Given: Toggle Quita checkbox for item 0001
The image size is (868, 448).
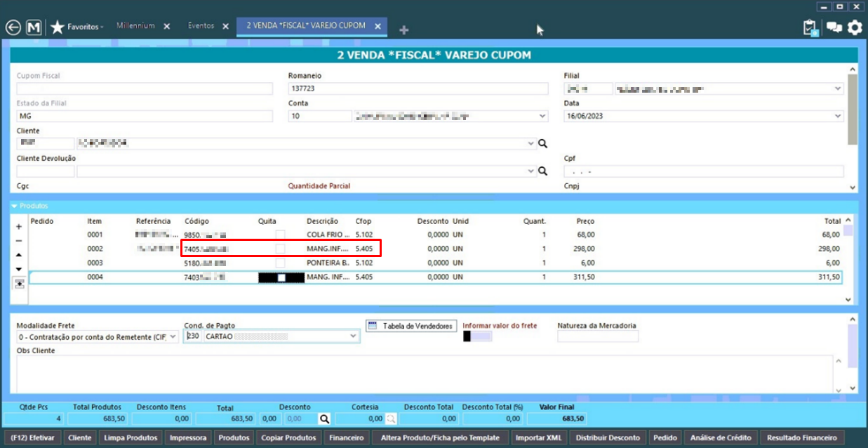Looking at the screenshot, I should click(x=281, y=235).
